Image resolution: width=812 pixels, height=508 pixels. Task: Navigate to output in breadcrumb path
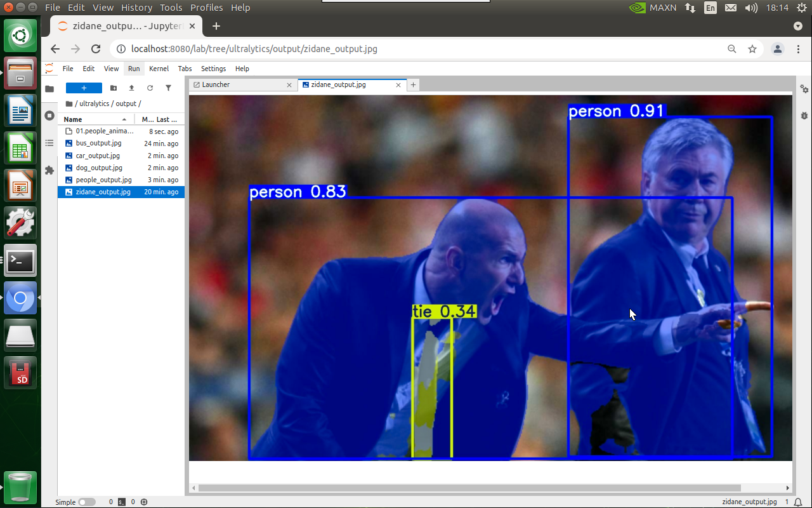pyautogui.click(x=126, y=104)
